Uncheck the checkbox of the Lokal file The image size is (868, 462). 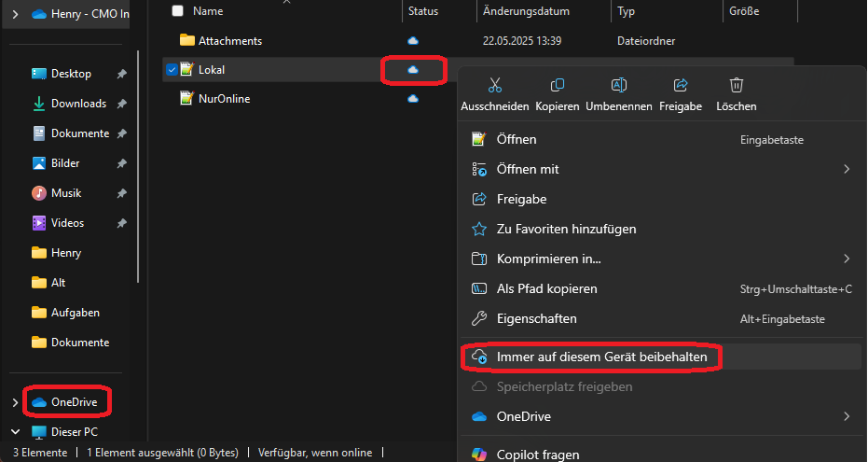pyautogui.click(x=172, y=70)
